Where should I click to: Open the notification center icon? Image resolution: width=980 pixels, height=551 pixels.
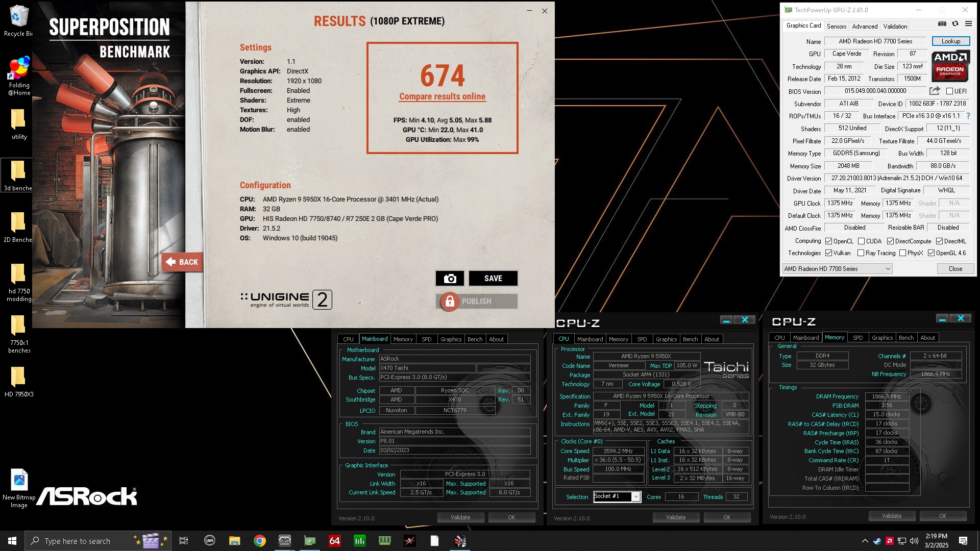point(963,541)
